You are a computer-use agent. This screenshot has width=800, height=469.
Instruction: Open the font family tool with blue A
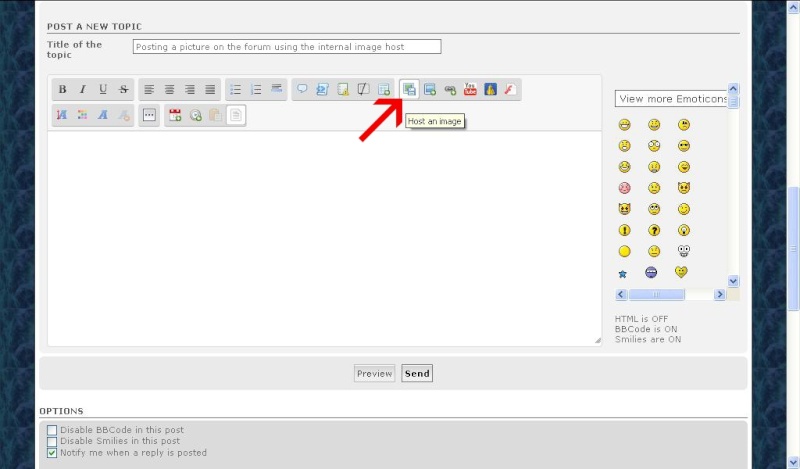103,115
